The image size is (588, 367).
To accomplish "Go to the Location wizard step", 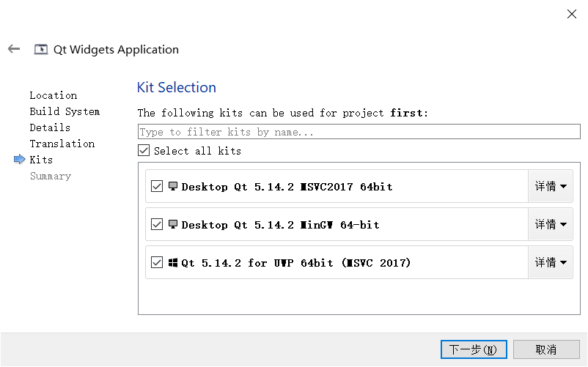I will click(53, 95).
